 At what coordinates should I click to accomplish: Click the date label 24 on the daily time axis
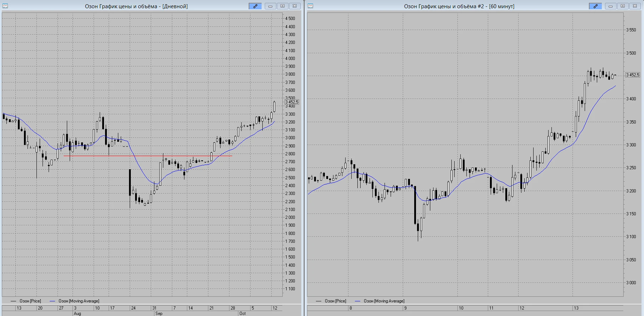pyautogui.click(x=133, y=308)
